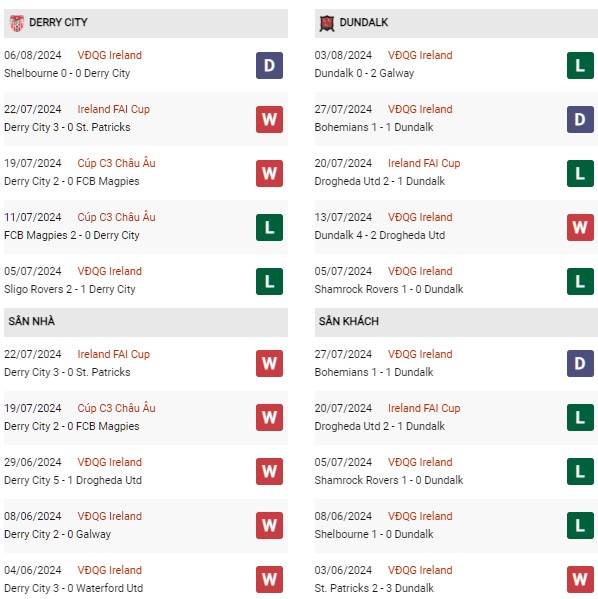Viewport: 598px width, 599px height.
Task: Click the DUNDALK team header
Action: click(x=456, y=23)
